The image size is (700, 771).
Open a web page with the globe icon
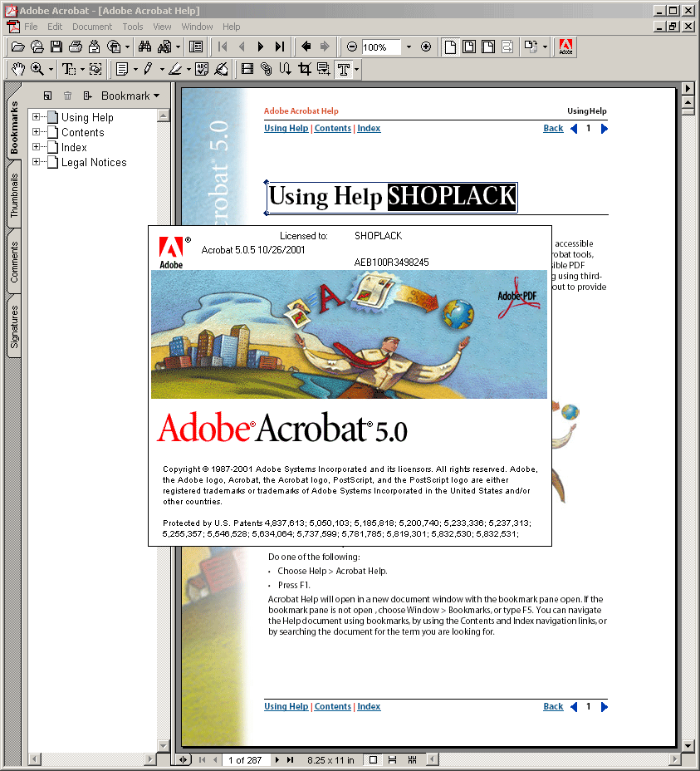[x=37, y=47]
